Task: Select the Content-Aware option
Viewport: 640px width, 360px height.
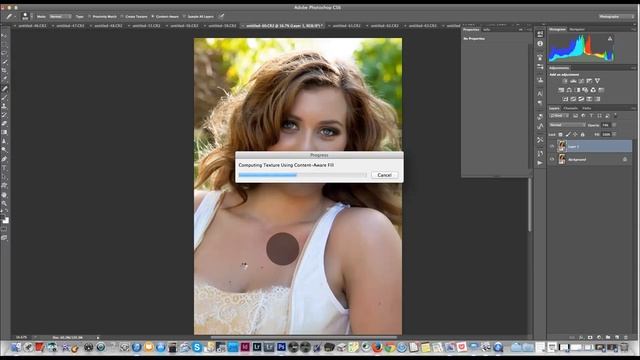Action: 165,17
